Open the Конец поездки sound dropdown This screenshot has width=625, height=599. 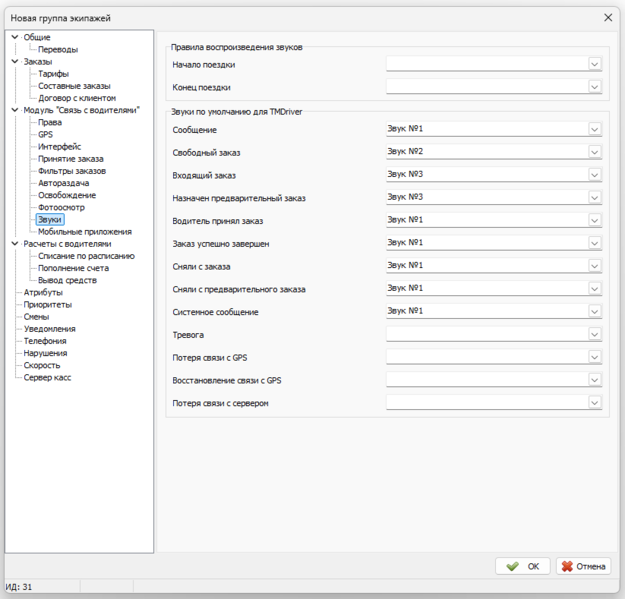595,87
